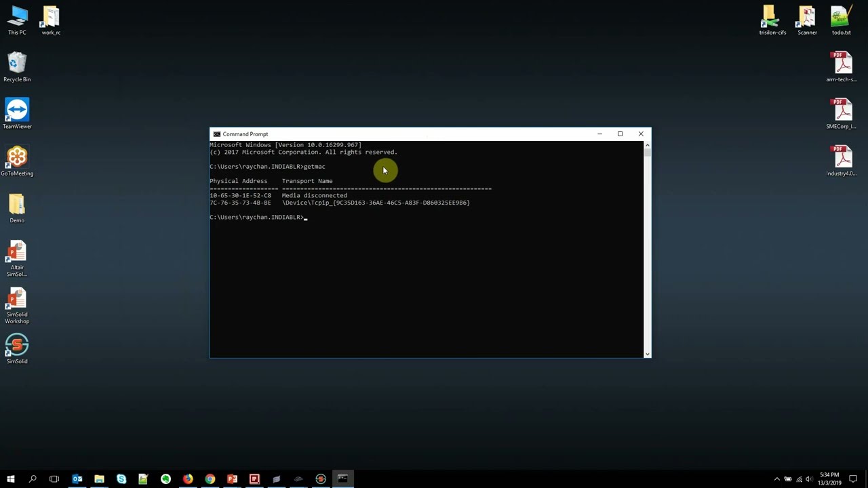
Task: Open SimSolid from taskbar
Action: [x=321, y=479]
